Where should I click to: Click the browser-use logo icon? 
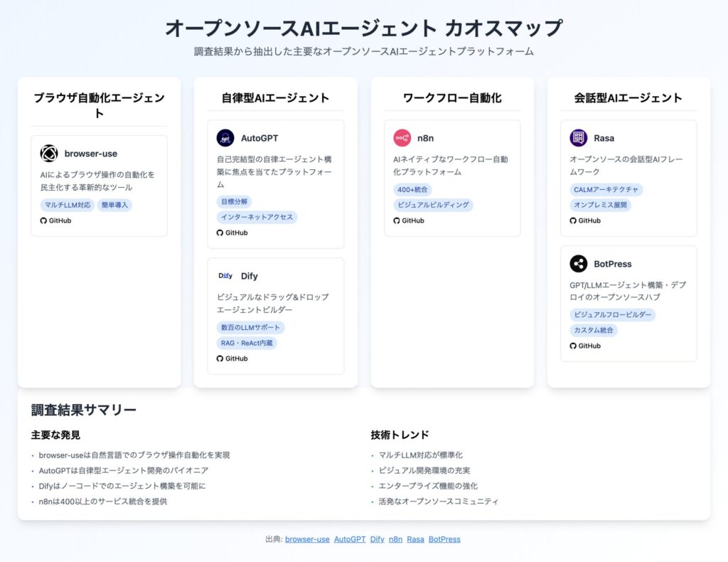[49, 153]
